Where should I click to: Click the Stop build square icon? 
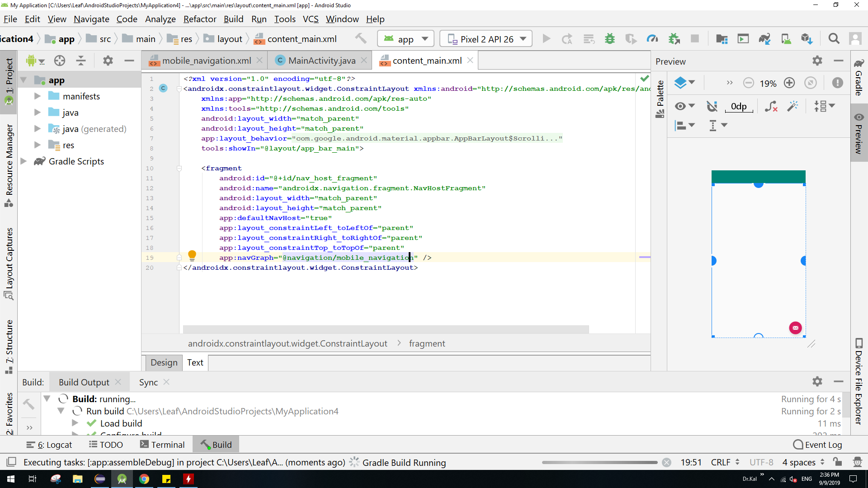tap(695, 39)
